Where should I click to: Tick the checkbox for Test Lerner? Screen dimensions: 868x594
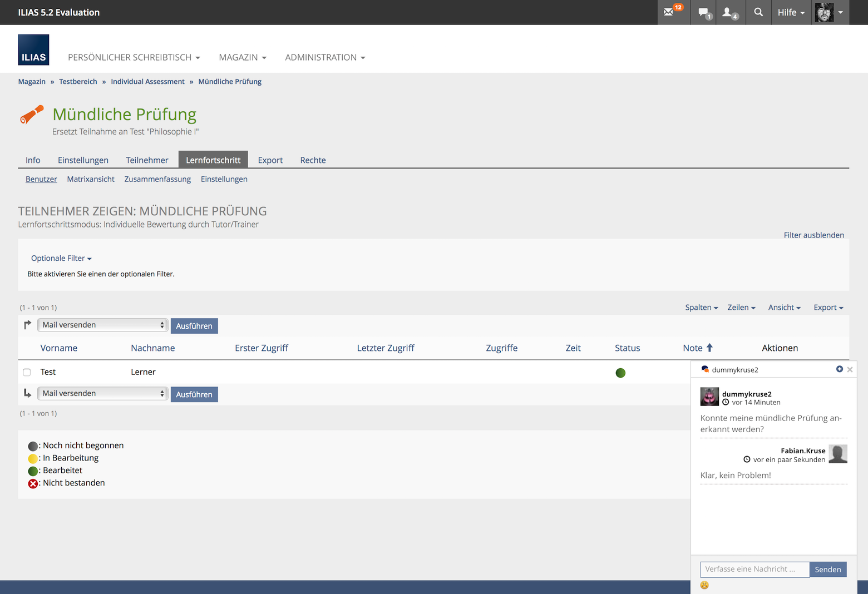point(27,372)
